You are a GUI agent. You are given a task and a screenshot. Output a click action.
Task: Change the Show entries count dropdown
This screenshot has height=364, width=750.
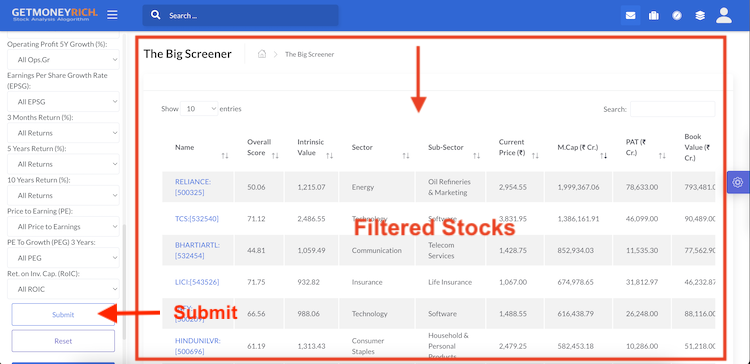click(199, 109)
